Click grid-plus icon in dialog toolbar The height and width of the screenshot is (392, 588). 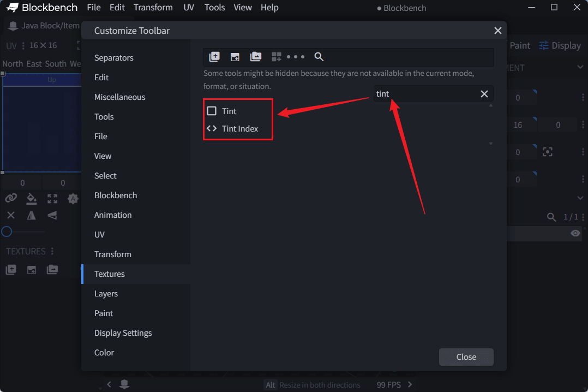[277, 57]
